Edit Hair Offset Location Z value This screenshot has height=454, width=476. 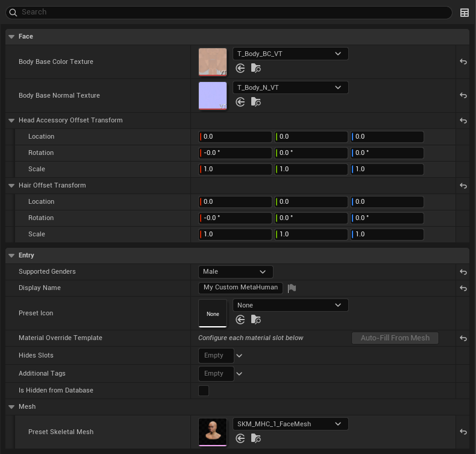click(x=387, y=201)
